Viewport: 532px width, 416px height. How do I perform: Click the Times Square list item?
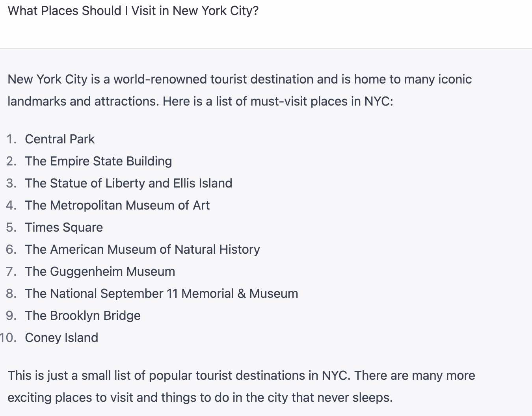tap(64, 227)
